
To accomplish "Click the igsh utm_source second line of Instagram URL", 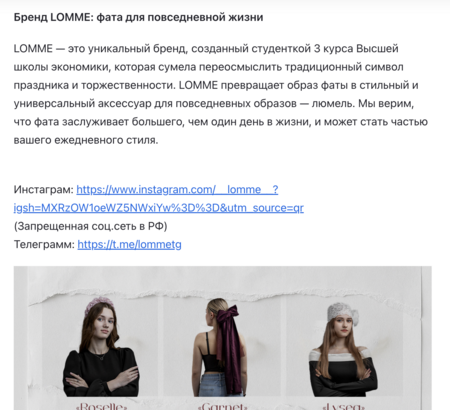I will (x=159, y=208).
